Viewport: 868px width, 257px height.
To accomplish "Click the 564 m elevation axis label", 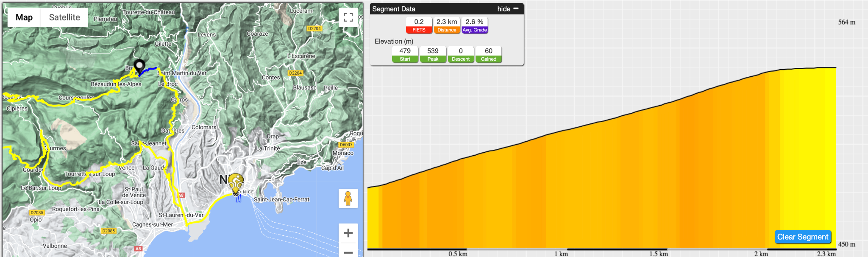I will click(x=846, y=22).
